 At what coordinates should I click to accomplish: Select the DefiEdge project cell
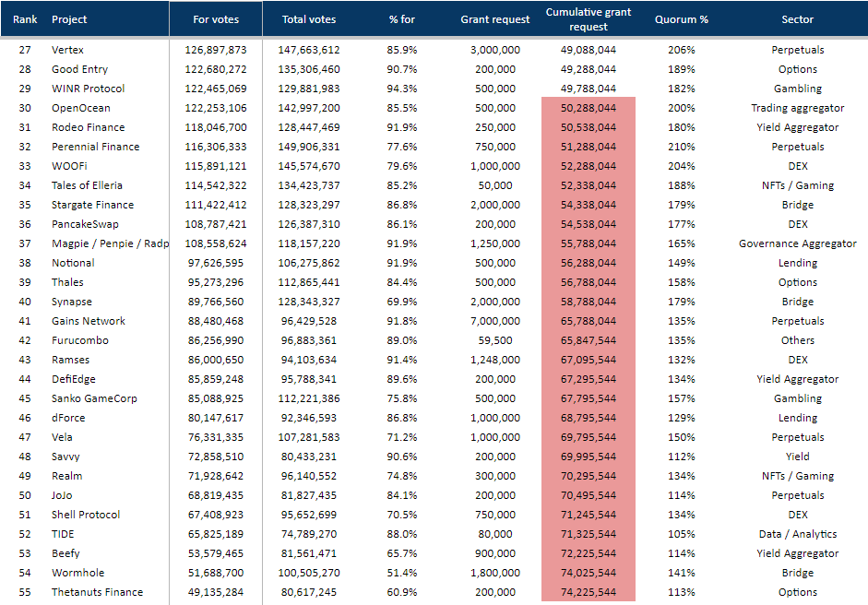[74, 379]
